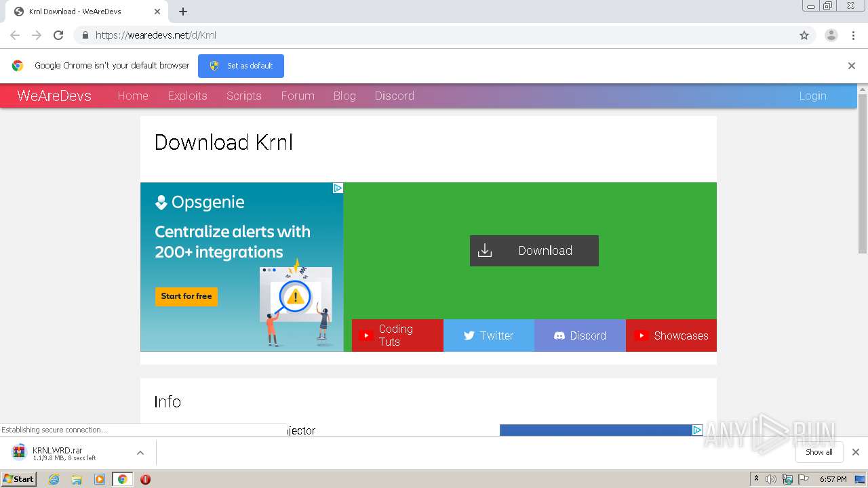
Task: Open Coding Tuts YouTube link
Action: [397, 335]
